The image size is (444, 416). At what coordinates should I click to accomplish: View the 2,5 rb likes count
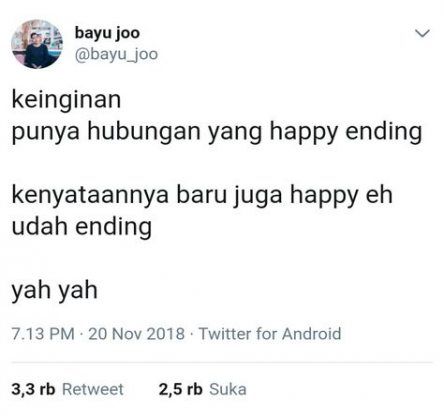click(180, 389)
